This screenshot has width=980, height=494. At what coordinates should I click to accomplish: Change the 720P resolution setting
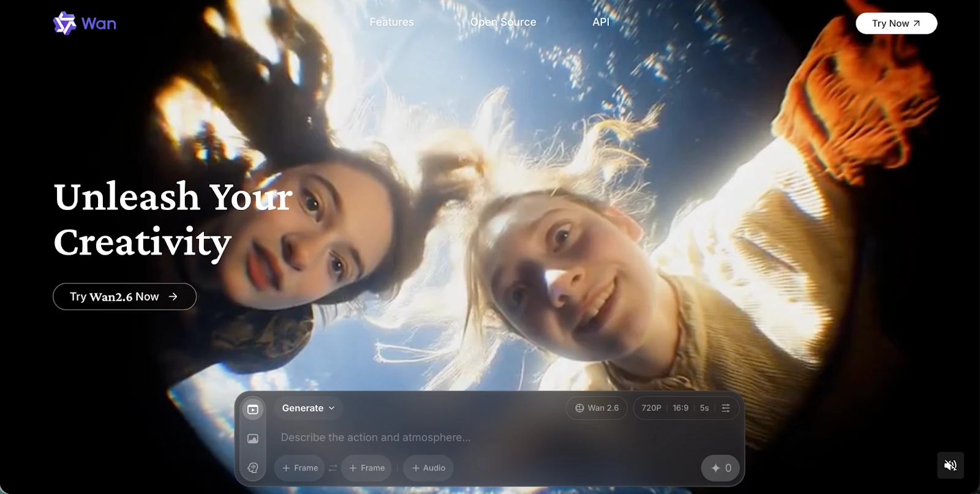(x=651, y=408)
